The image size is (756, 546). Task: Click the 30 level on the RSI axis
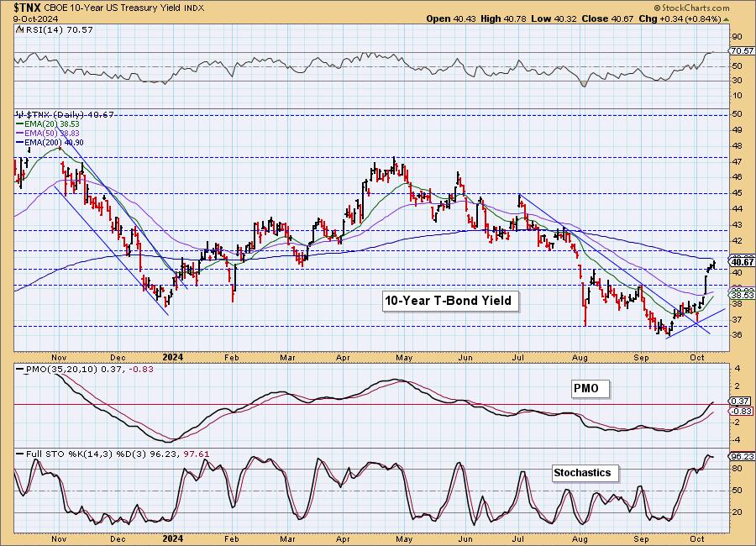[x=738, y=81]
